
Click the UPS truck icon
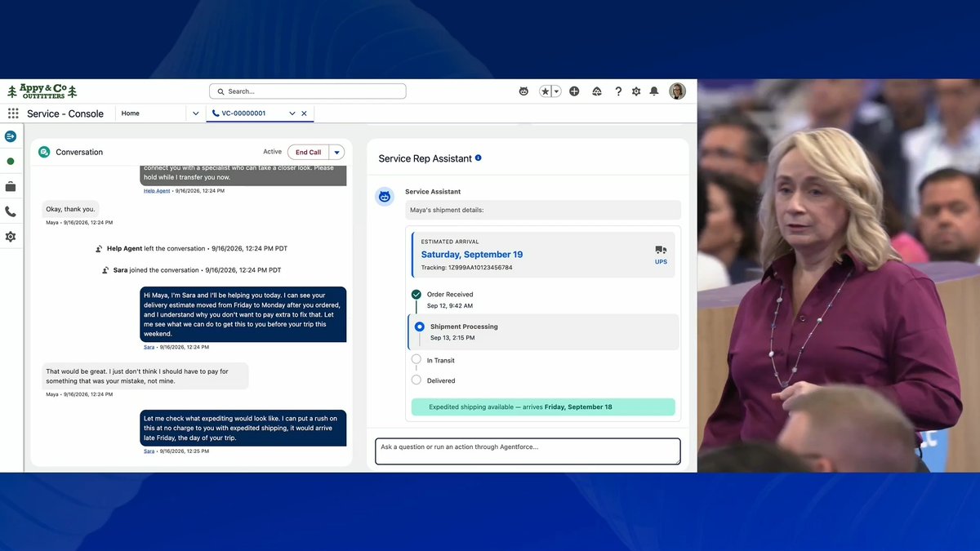[661, 250]
